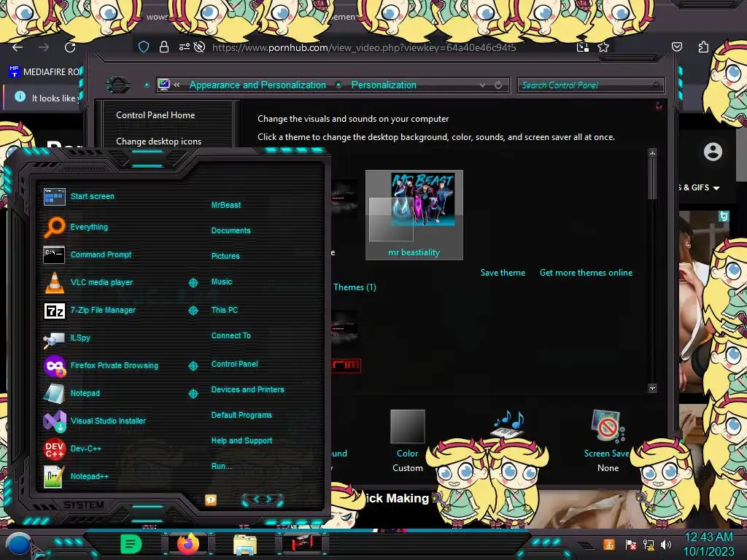Image resolution: width=747 pixels, height=560 pixels.
Task: Click the Search Control Panel field
Action: (x=590, y=85)
